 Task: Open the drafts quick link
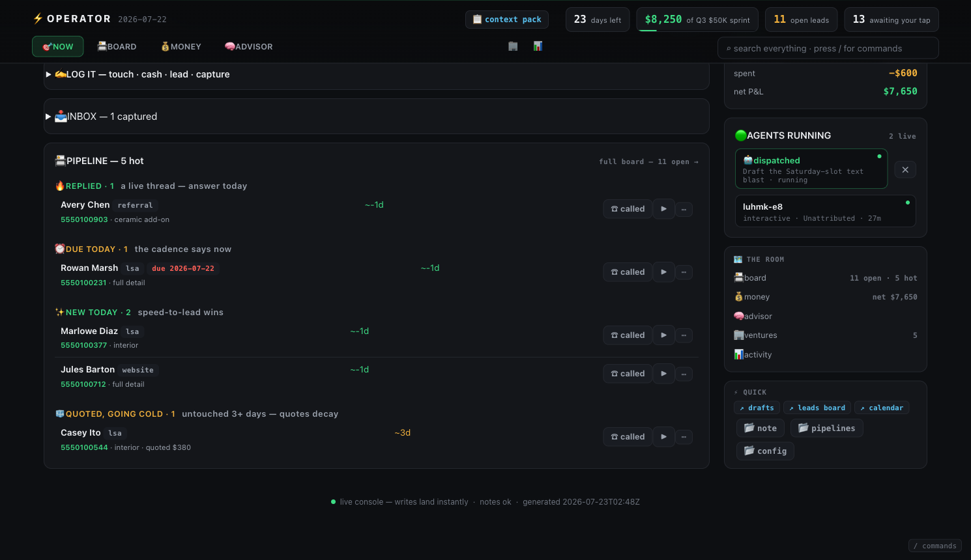click(x=757, y=408)
